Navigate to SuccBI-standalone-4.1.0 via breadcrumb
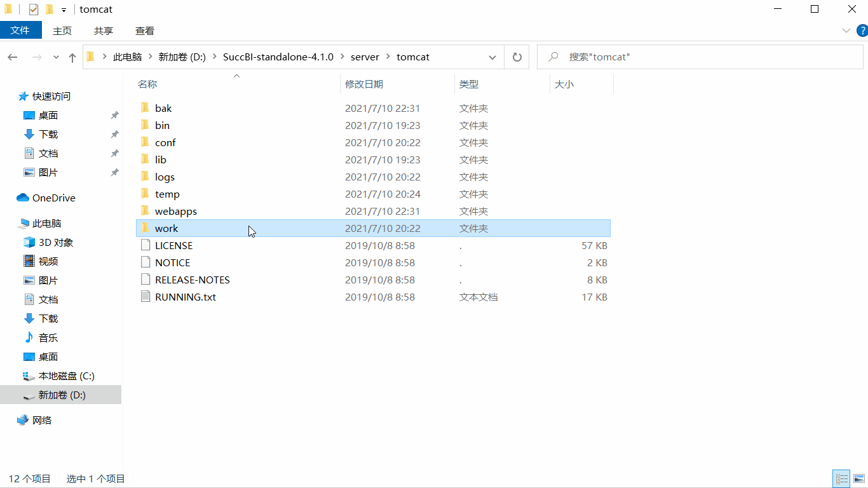868x488 pixels. pos(278,57)
